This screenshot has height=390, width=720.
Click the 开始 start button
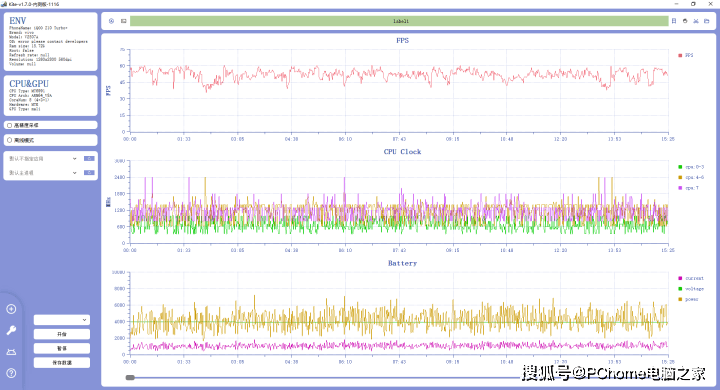click(62, 334)
